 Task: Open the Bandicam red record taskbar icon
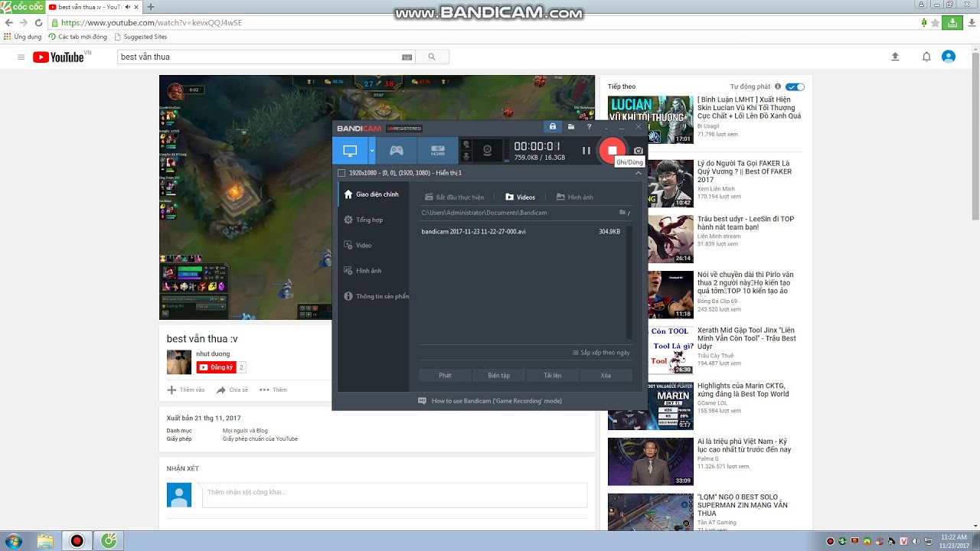coord(77,541)
